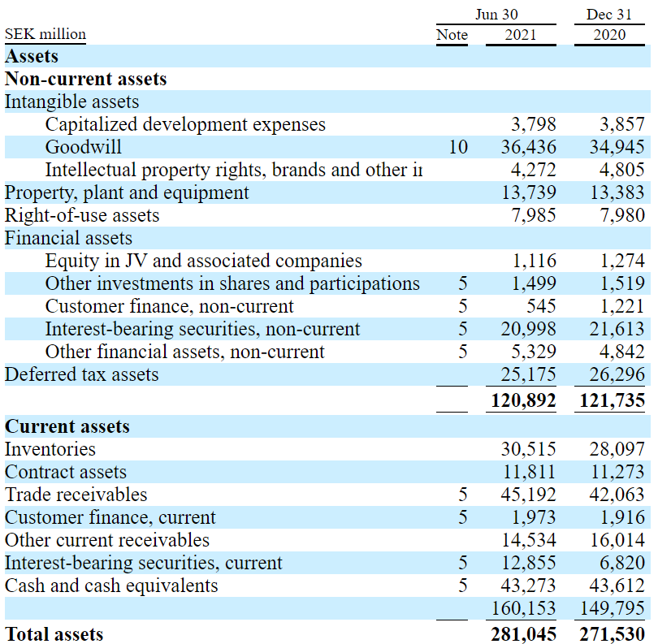Select note 5 beside Trade receivables
Screen dimensions: 671x644
pos(461,494)
